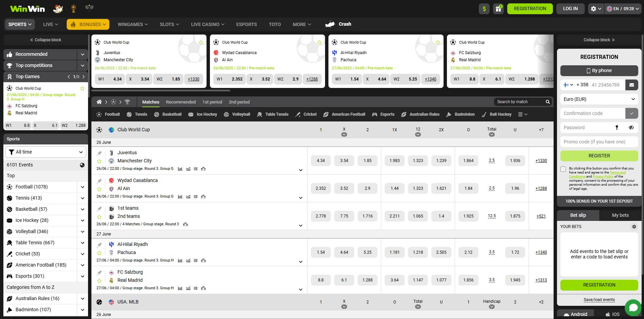Screen dimensions: 644x319
Task: Star the Club World Cup in Top Games
Action: click(x=82, y=88)
